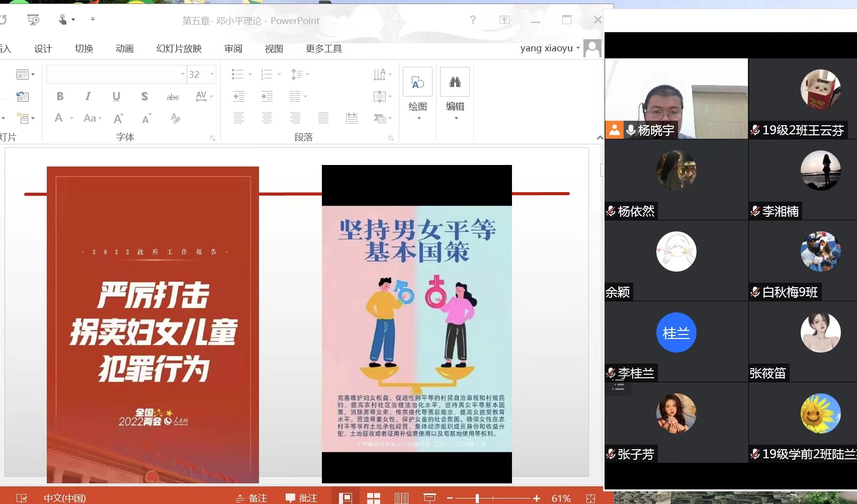Image resolution: width=857 pixels, height=504 pixels.
Task: Clear all text formatting
Action: click(x=176, y=118)
